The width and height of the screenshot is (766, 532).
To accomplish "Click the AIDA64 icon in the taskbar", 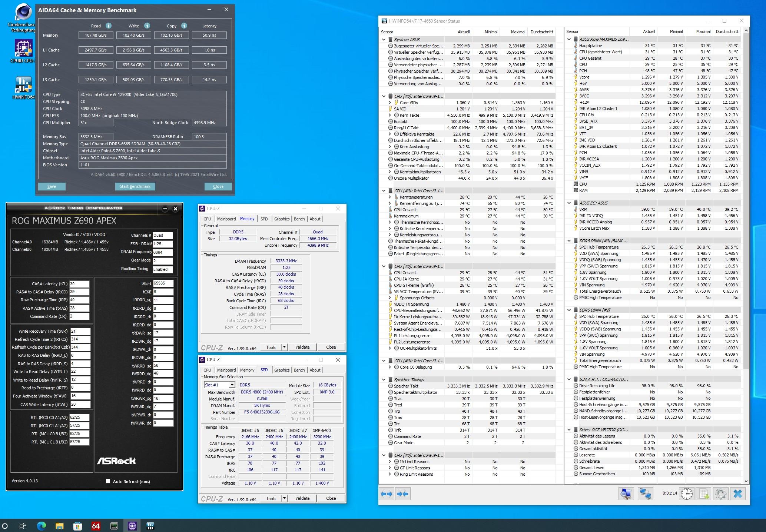I will point(96,526).
